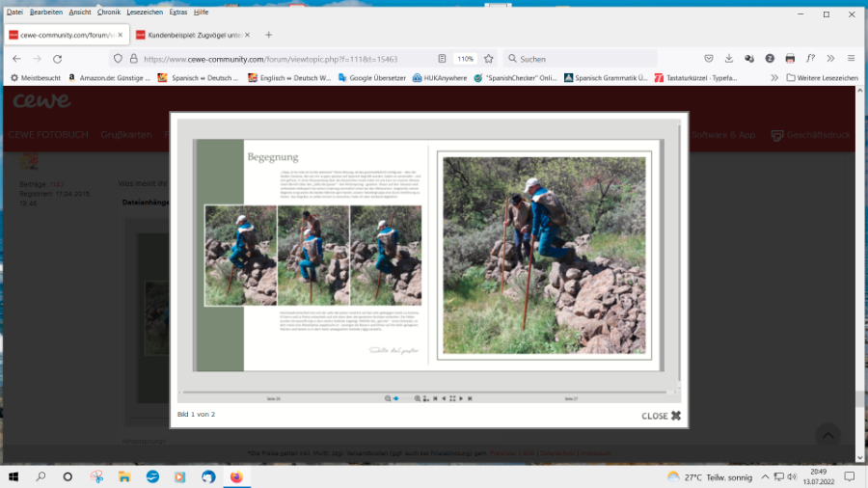Zoom out with the magnifier minus icon
This screenshot has height=488, width=868.
pyautogui.click(x=388, y=398)
